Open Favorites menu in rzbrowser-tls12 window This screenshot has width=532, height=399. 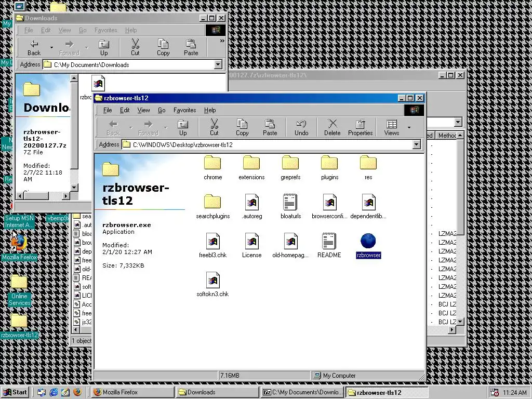click(x=184, y=110)
